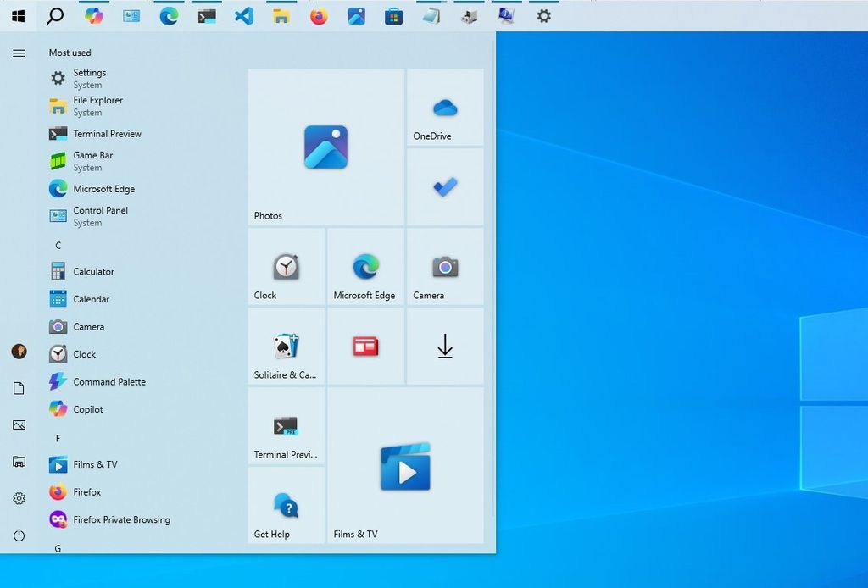Click the Windows Start button

coord(19,16)
